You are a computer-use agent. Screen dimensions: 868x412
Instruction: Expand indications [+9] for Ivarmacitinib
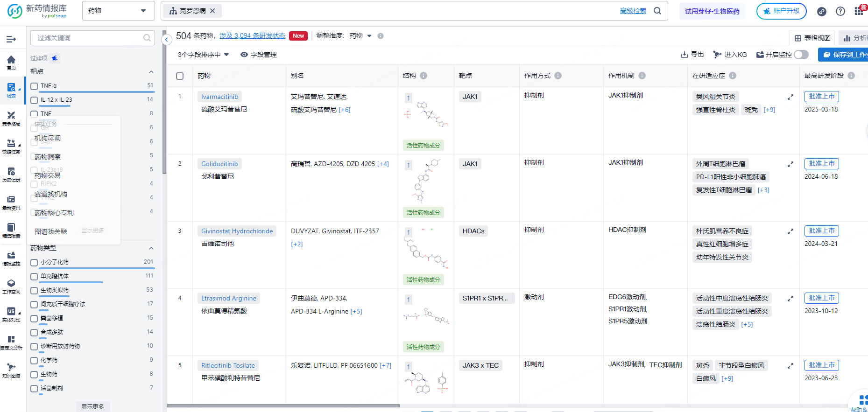[x=769, y=110]
